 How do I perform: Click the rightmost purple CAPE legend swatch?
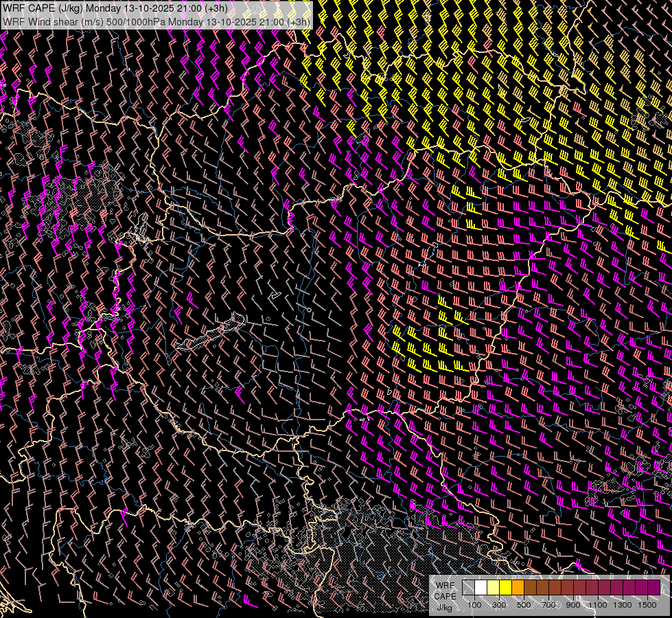point(653,588)
